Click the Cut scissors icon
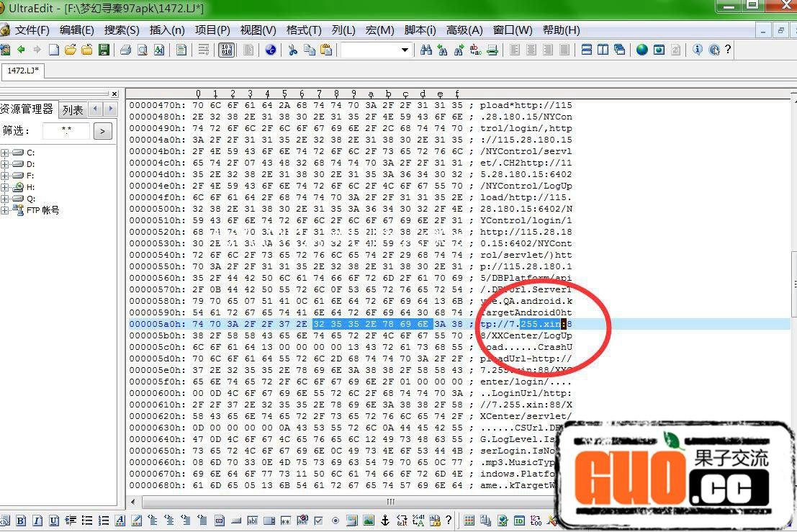Image resolution: width=797 pixels, height=532 pixels. pyautogui.click(x=292, y=50)
